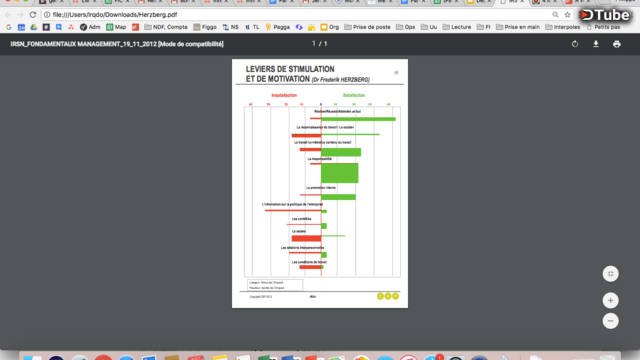
Task: View site information for the file URL
Action: pyautogui.click(x=47, y=15)
